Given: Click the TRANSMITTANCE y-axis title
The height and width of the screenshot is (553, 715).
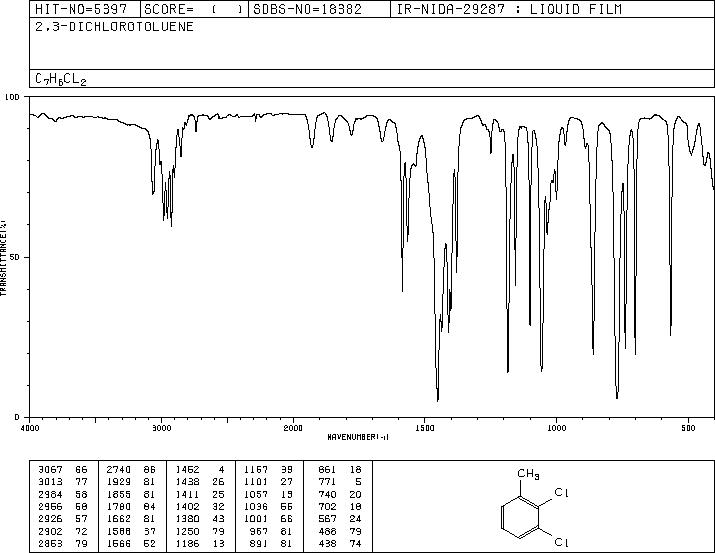Looking at the screenshot, I should coord(3,258).
